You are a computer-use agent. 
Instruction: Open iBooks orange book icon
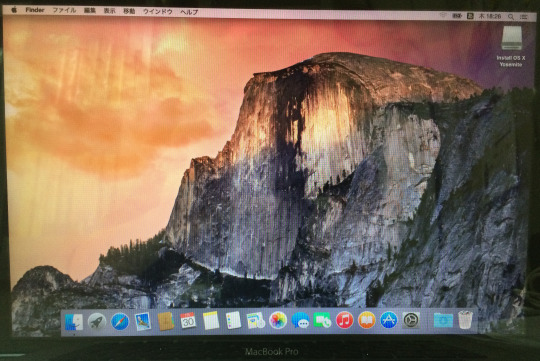coord(367,320)
